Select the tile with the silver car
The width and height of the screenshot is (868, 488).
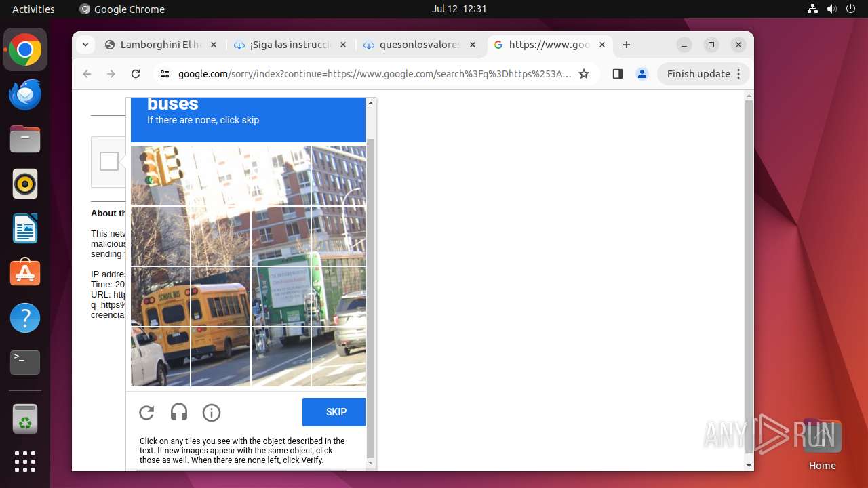338,296
